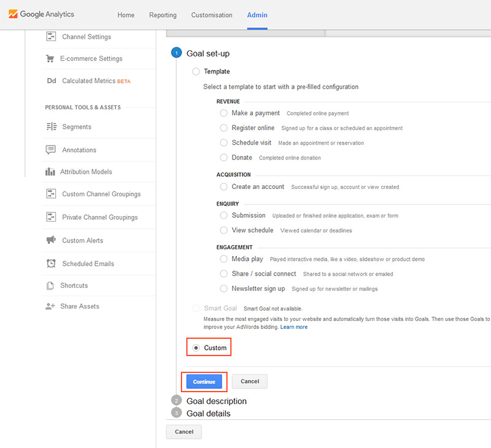Select the Custom goal radio button

point(196,348)
